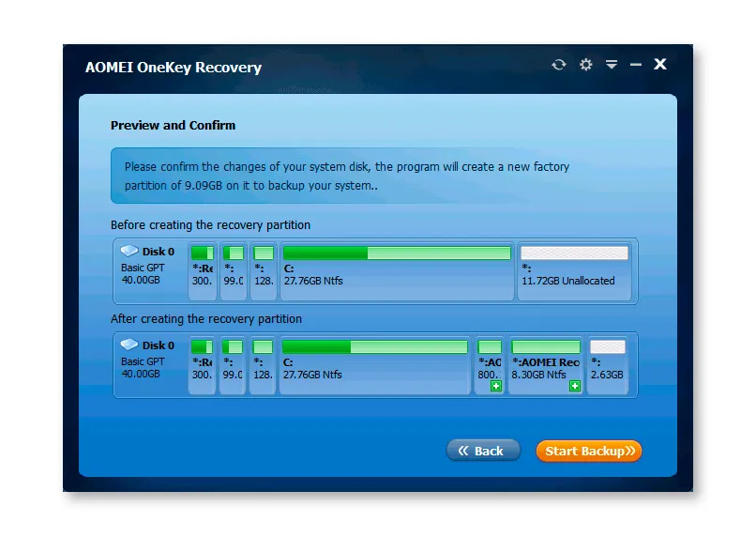Click 'After creating the recovery partition' label
Viewport: 756px width, 537px height.
[x=205, y=319]
